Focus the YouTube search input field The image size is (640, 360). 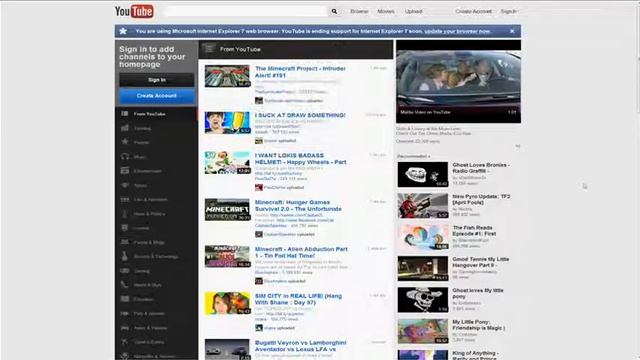[x=246, y=11]
